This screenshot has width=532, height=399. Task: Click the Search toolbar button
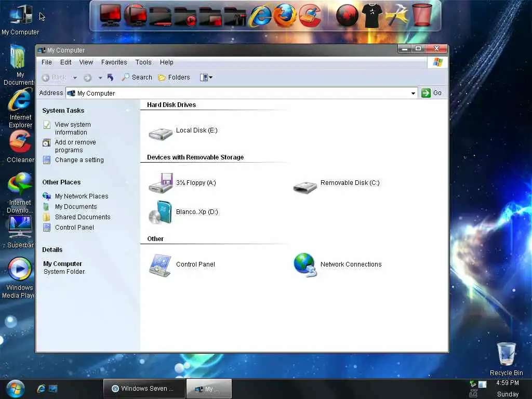pyautogui.click(x=137, y=77)
